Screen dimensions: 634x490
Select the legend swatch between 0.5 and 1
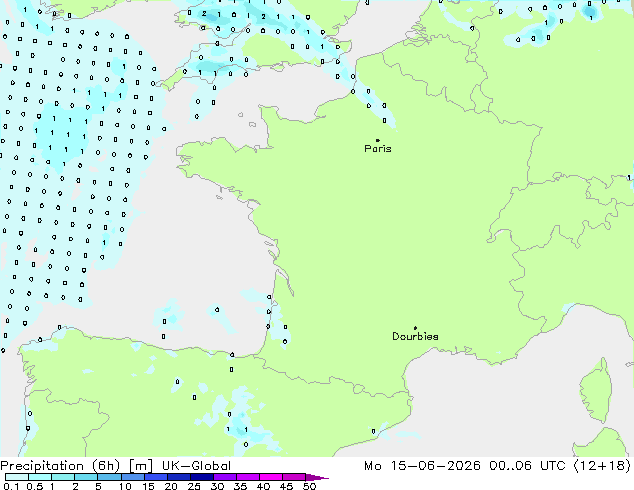(40, 477)
